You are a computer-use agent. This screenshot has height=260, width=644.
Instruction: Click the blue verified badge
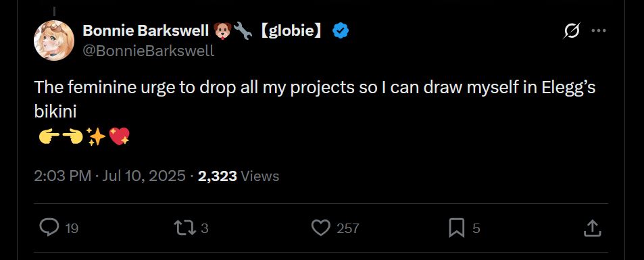(341, 31)
